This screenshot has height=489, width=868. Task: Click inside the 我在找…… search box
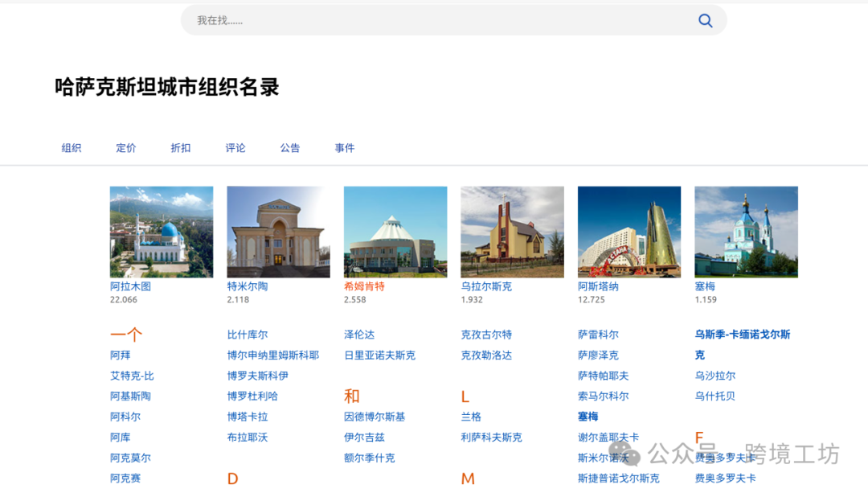pyautogui.click(x=402, y=20)
